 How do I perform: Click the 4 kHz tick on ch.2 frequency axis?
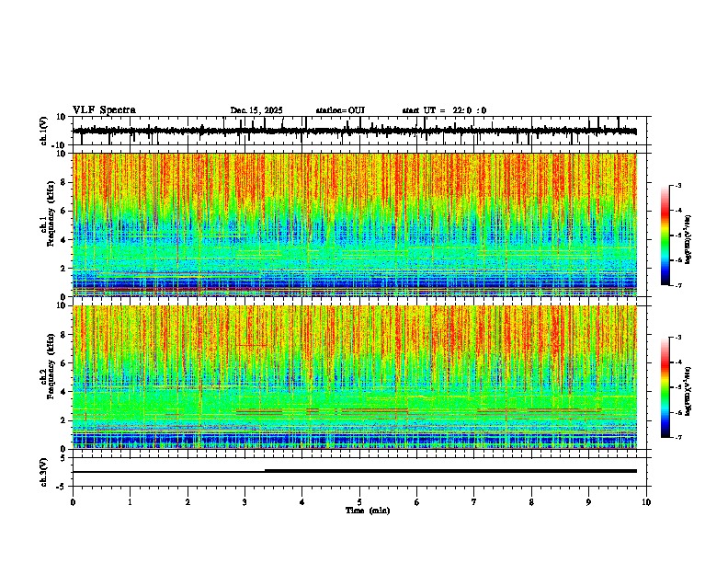[x=65, y=392]
